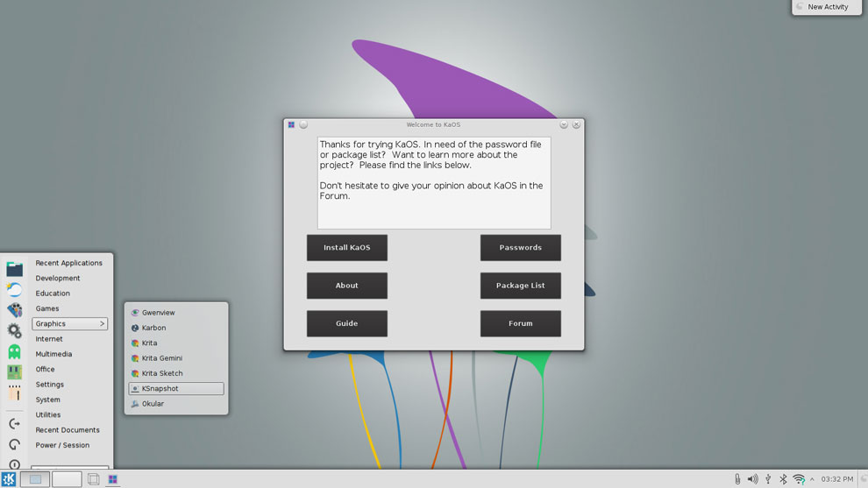Launch Okular from Graphics submenu
This screenshot has height=488, width=868.
pos(176,404)
